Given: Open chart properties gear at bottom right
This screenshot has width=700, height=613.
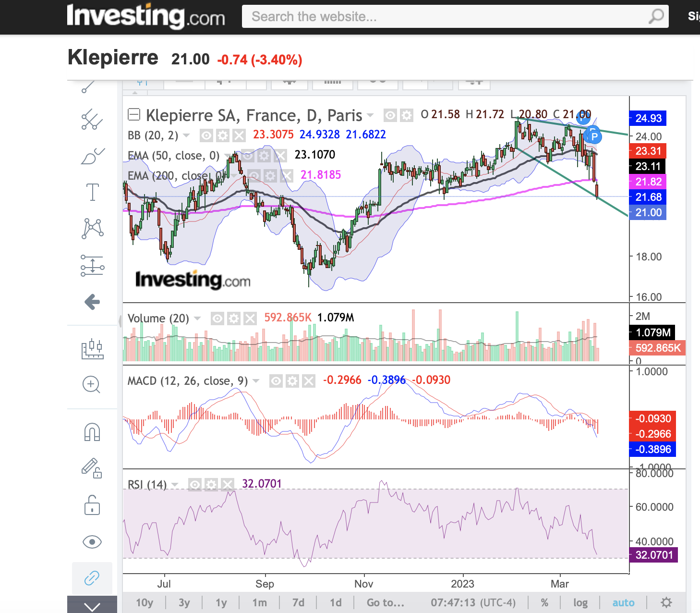Looking at the screenshot, I should pyautogui.click(x=666, y=602).
